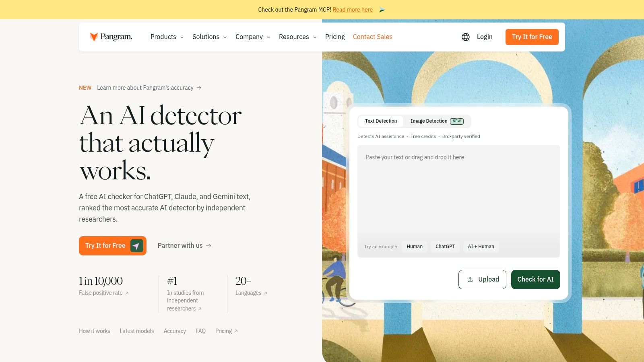Screen dimensions: 644x362
Task: Click the 20+ languages statistic
Action: 243,281
